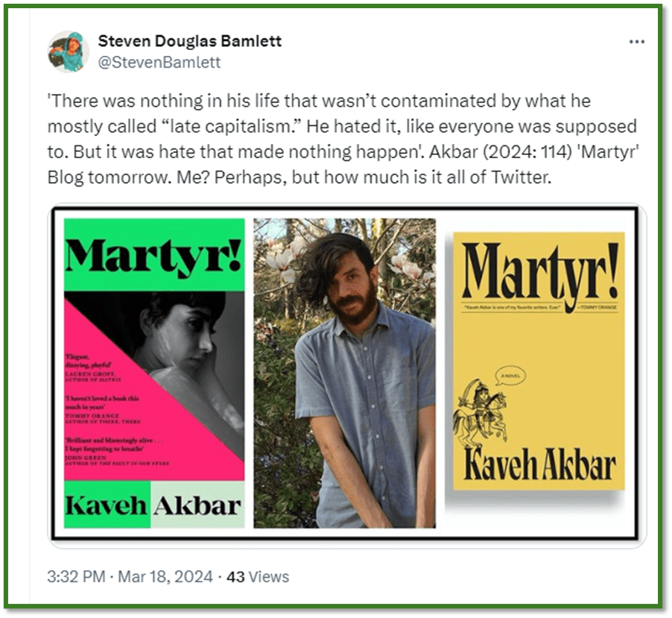Click the @StevenBamlett handle

159,62
